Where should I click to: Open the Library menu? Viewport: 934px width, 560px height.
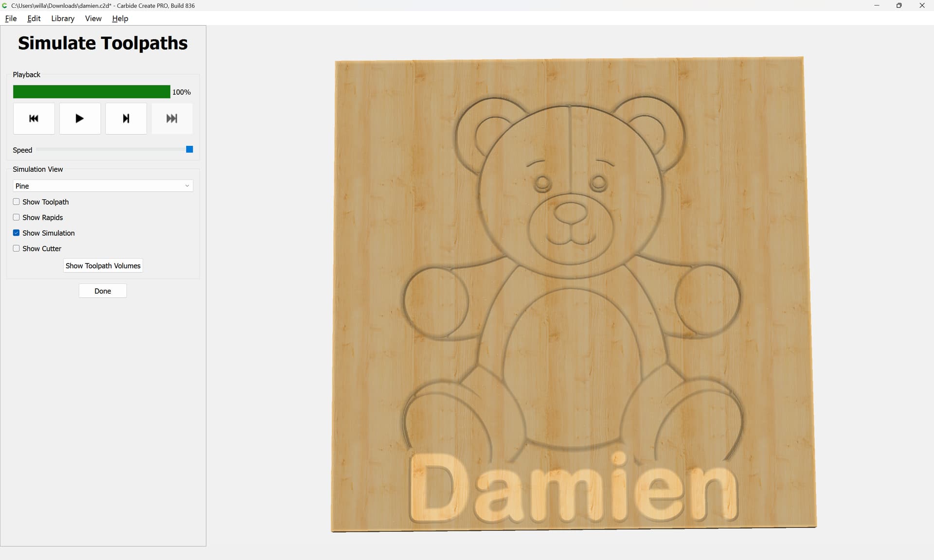63,18
